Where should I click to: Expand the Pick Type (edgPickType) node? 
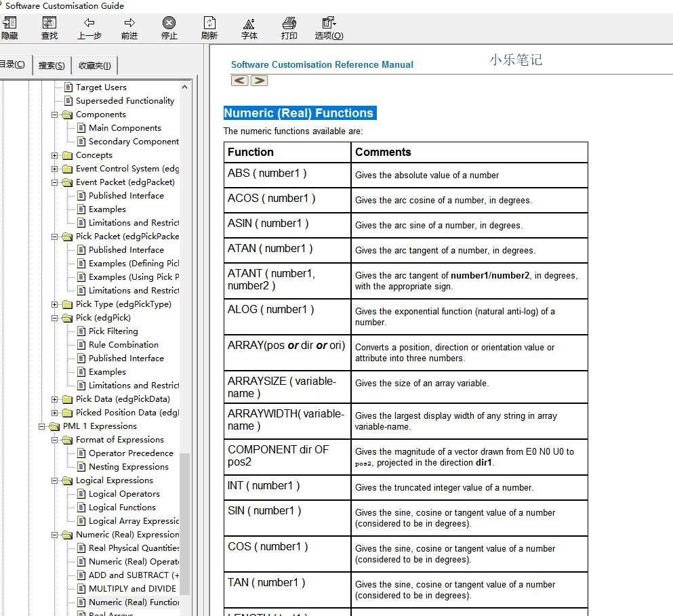click(x=54, y=304)
